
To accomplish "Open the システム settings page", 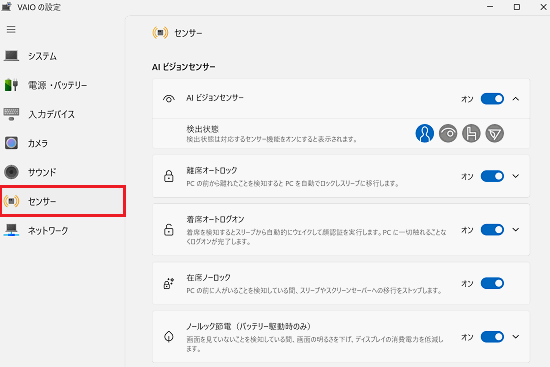I will click(x=62, y=56).
